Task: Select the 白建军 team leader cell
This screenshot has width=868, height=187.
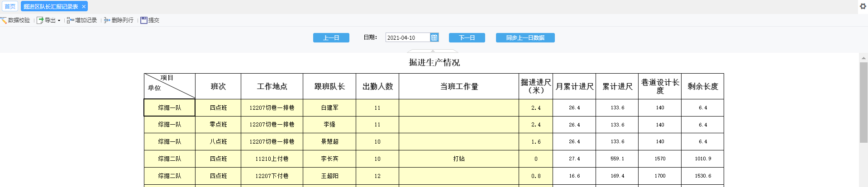Action: (x=329, y=108)
